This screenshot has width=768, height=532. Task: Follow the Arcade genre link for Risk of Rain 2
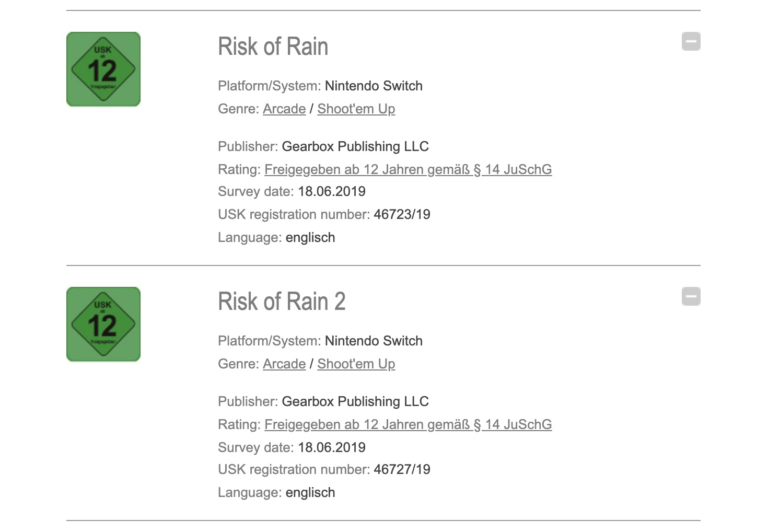click(284, 364)
